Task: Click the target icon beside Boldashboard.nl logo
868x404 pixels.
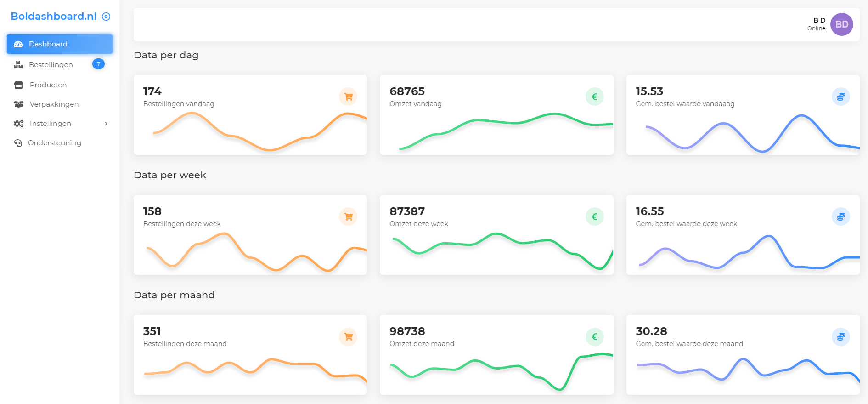Action: click(106, 17)
